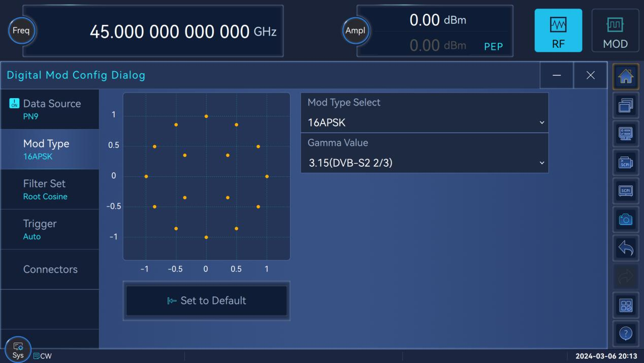Image resolution: width=644 pixels, height=363 pixels.
Task: Click the Set to Default button
Action: (206, 300)
